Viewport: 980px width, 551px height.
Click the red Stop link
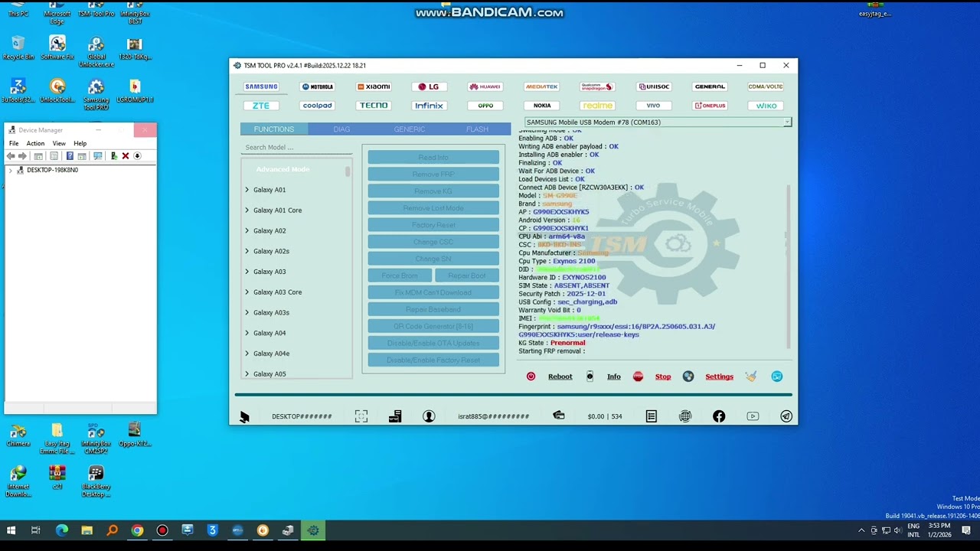tap(663, 377)
